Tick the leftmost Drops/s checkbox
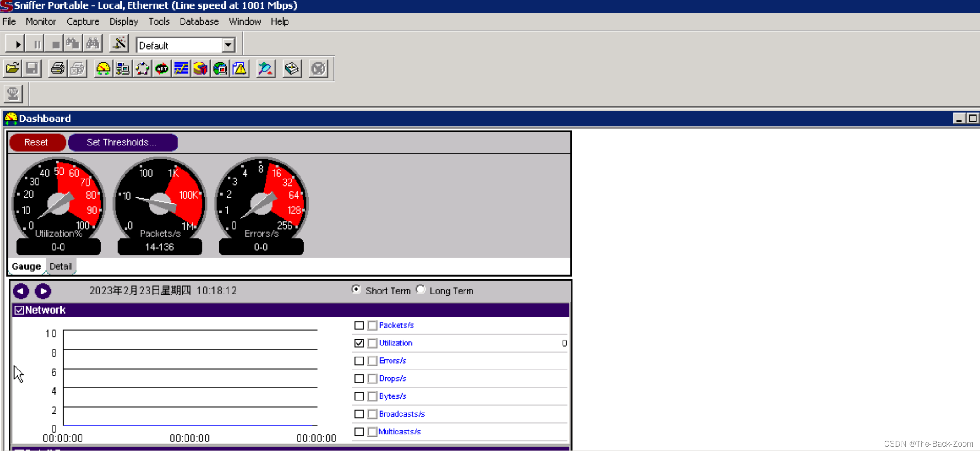 coord(359,379)
